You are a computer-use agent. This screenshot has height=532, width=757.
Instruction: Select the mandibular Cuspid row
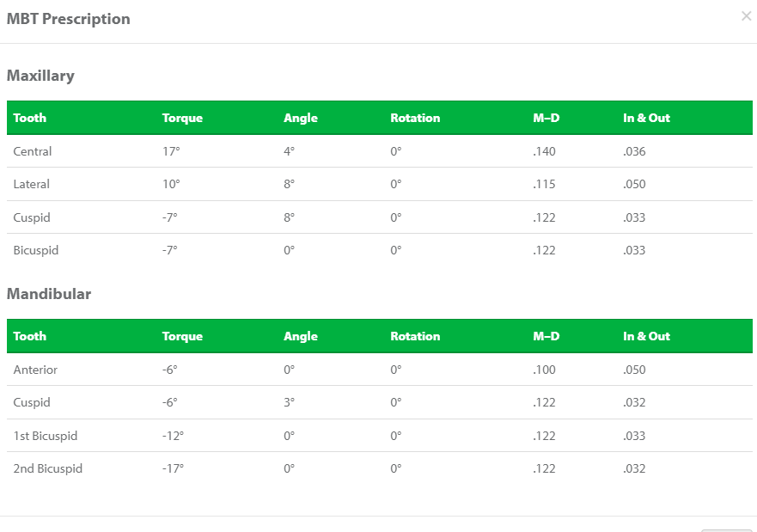[380, 402]
